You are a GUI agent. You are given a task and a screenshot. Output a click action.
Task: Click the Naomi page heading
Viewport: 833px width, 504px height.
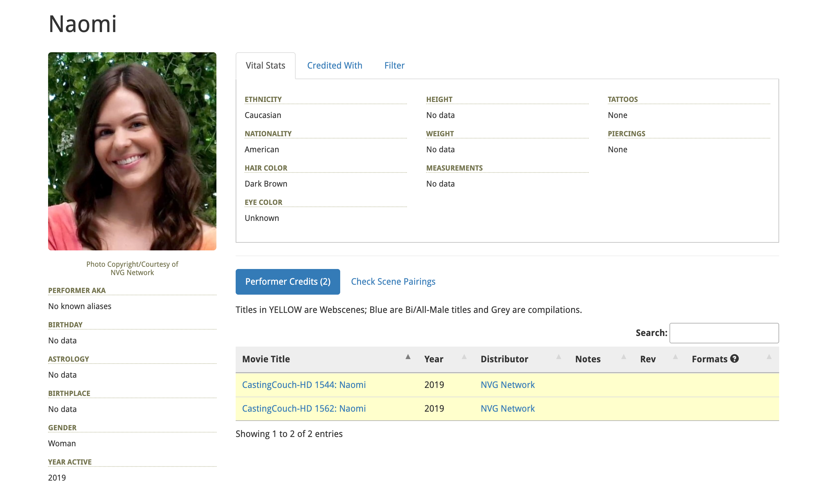click(82, 24)
